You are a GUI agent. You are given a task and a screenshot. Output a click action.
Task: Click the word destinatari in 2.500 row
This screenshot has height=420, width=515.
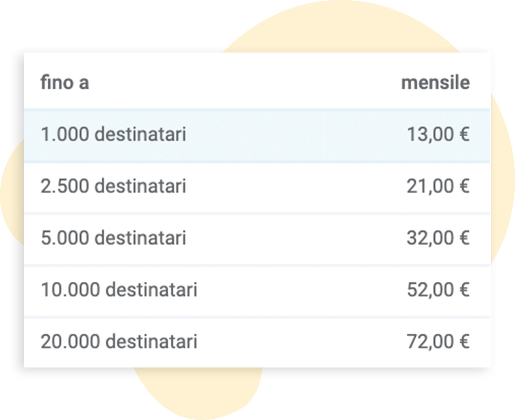[x=140, y=186]
